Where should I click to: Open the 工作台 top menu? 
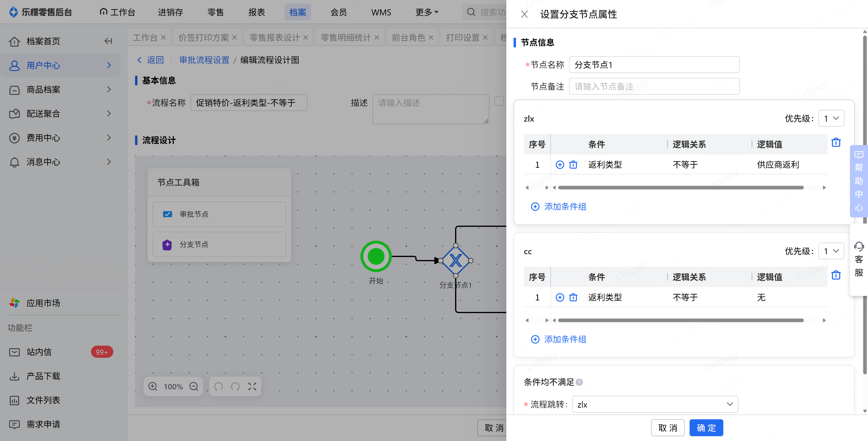(x=118, y=12)
